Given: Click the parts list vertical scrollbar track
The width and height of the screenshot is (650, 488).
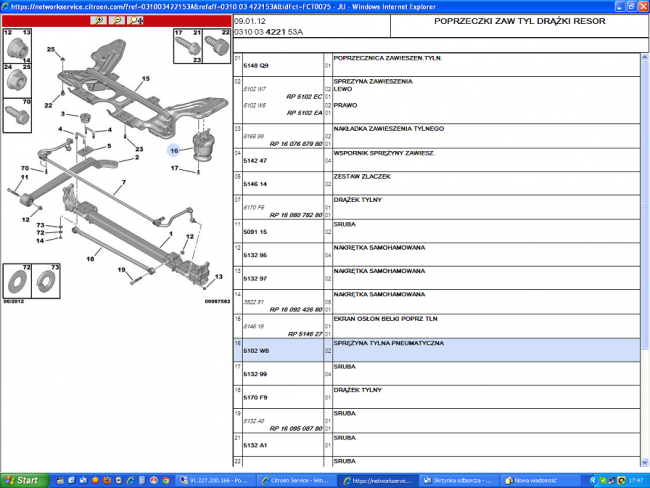Looking at the screenshot, I should coord(645,260).
